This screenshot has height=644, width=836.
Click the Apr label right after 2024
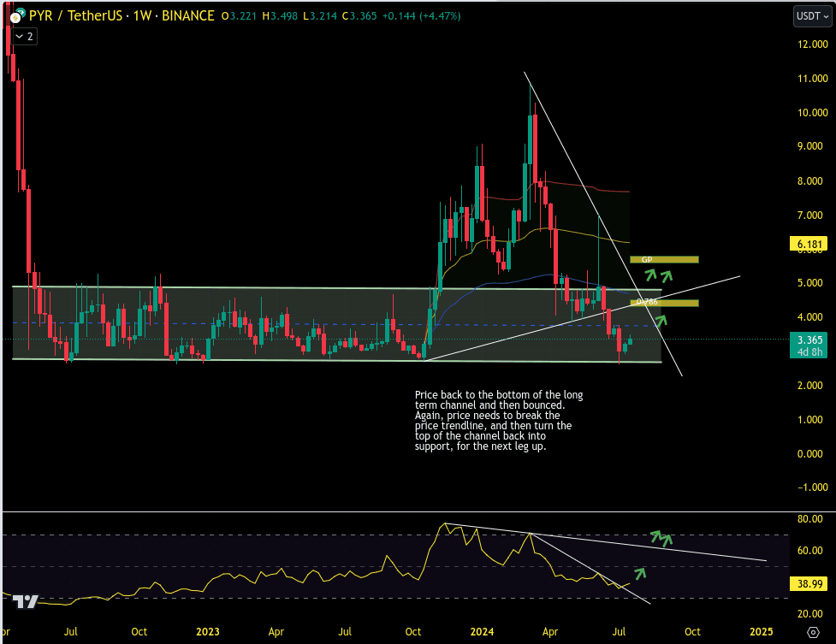(550, 632)
